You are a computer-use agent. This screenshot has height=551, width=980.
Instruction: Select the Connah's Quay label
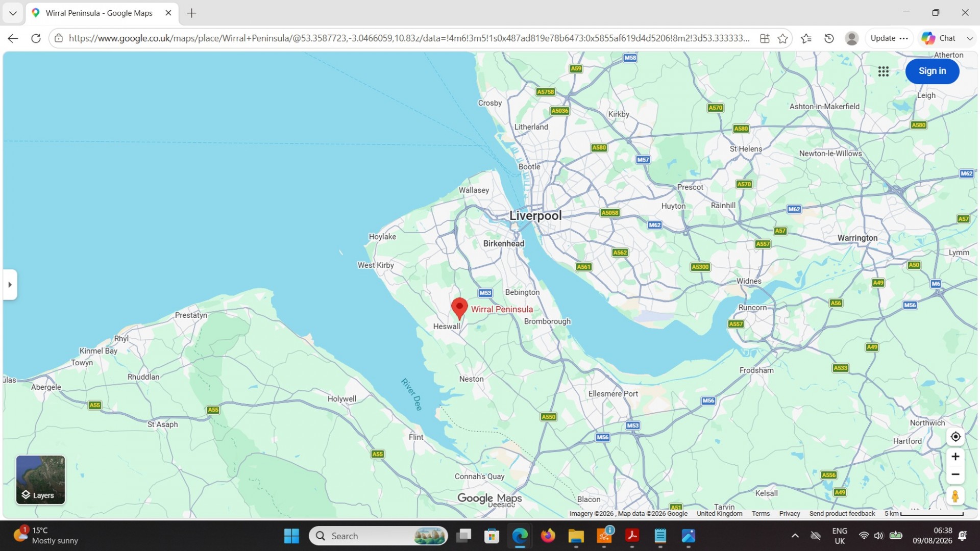click(479, 477)
